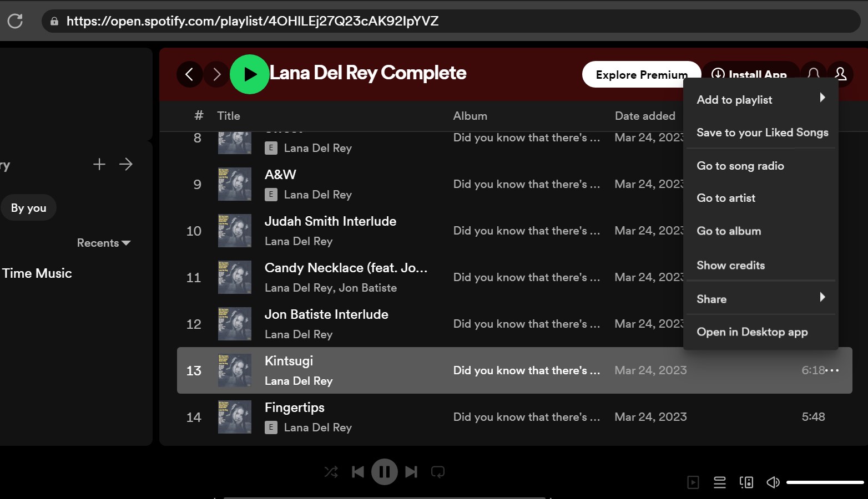Screen dimensions: 868x499
Task: Toggle shuffle in the player bar
Action: (331, 472)
